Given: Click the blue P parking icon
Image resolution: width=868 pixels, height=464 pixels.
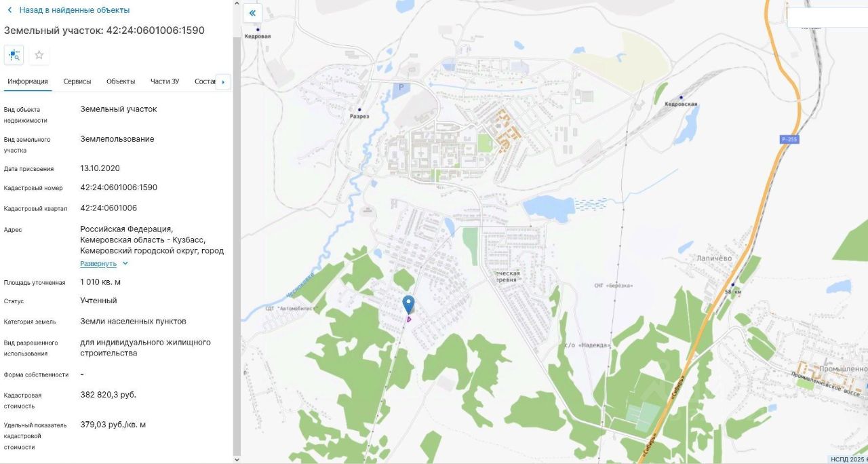Looking at the screenshot, I should click(x=401, y=88).
